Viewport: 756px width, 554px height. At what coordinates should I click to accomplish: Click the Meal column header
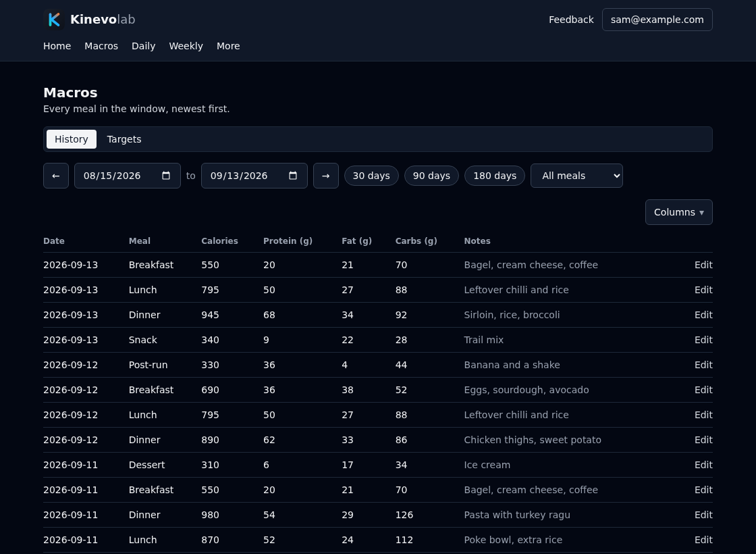point(139,241)
